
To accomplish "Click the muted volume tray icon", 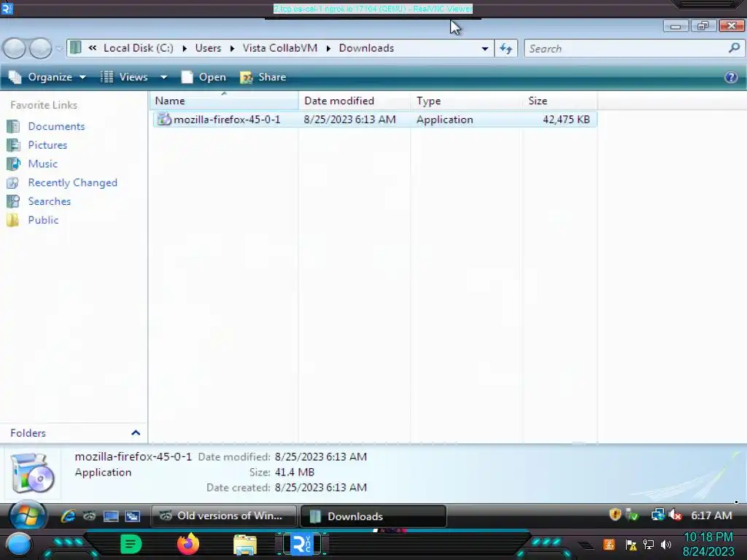I will point(675,516).
